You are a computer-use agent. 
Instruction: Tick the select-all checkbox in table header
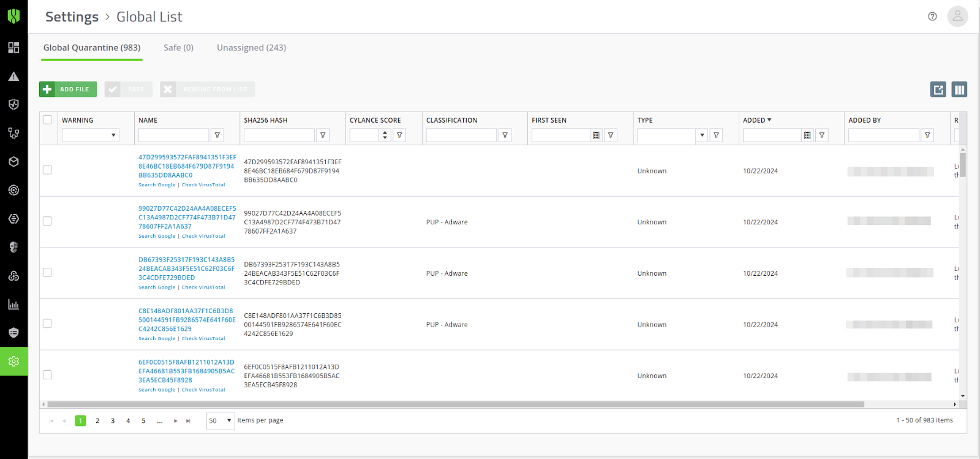47,120
